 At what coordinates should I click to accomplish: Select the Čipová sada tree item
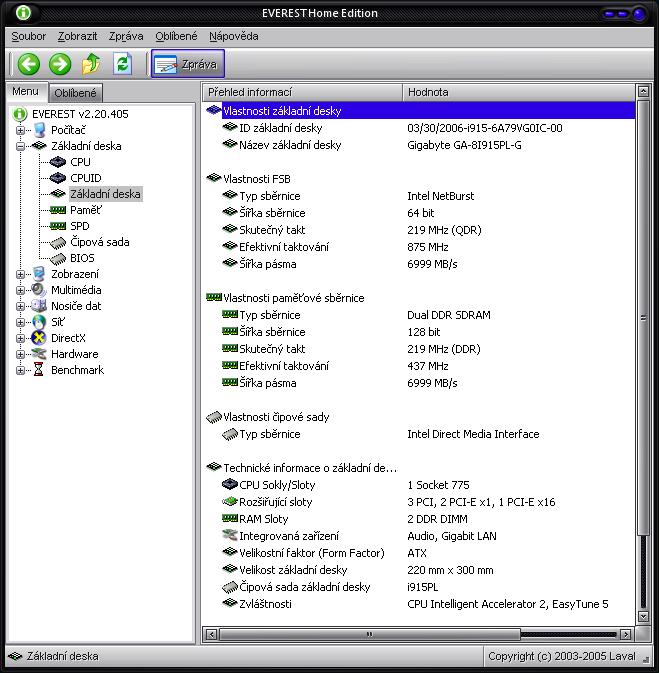99,242
